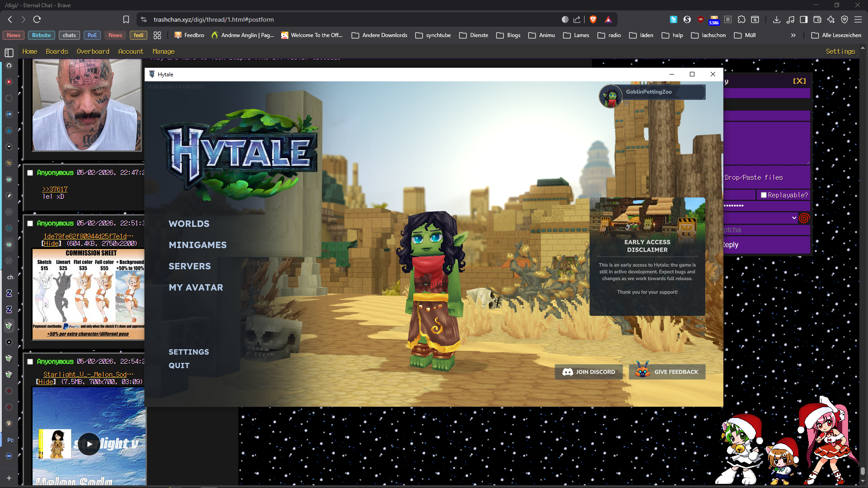The image size is (868, 488).
Task: Click the Brave VPN shield icon
Action: (844, 19)
